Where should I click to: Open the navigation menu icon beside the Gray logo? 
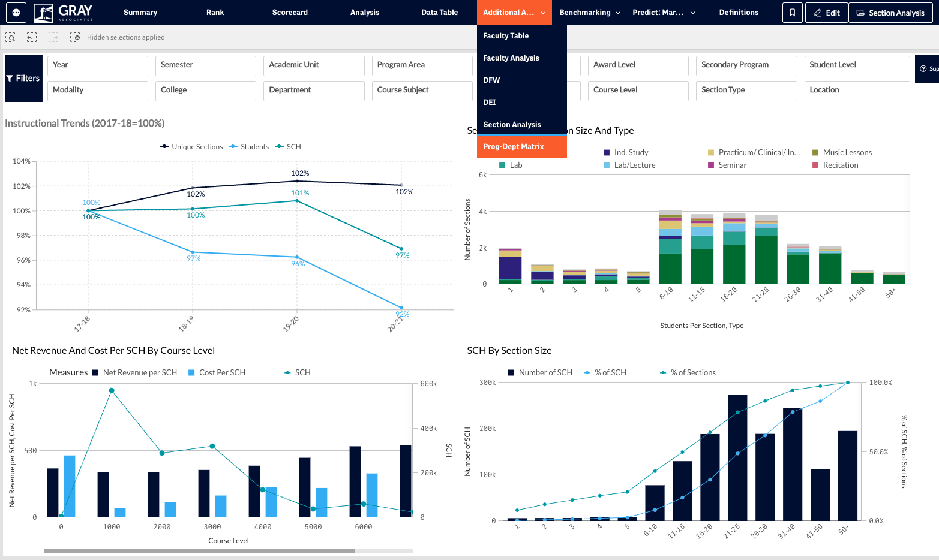pyautogui.click(x=16, y=12)
